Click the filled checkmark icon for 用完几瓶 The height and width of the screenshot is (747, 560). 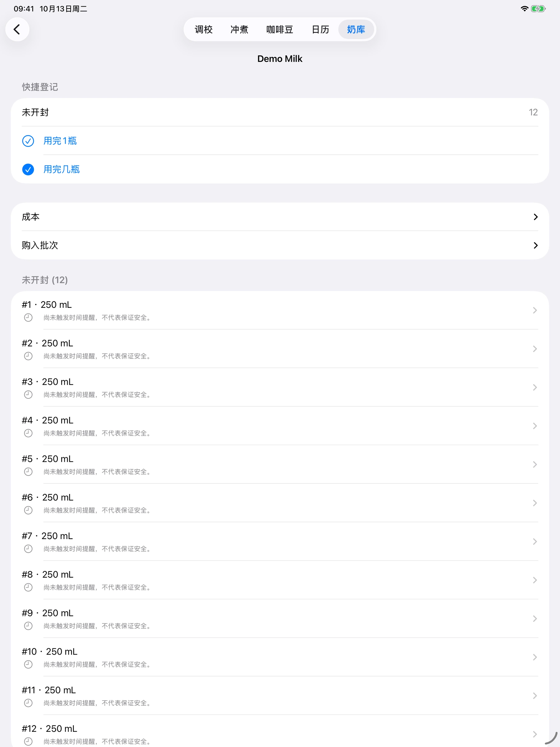tap(28, 169)
